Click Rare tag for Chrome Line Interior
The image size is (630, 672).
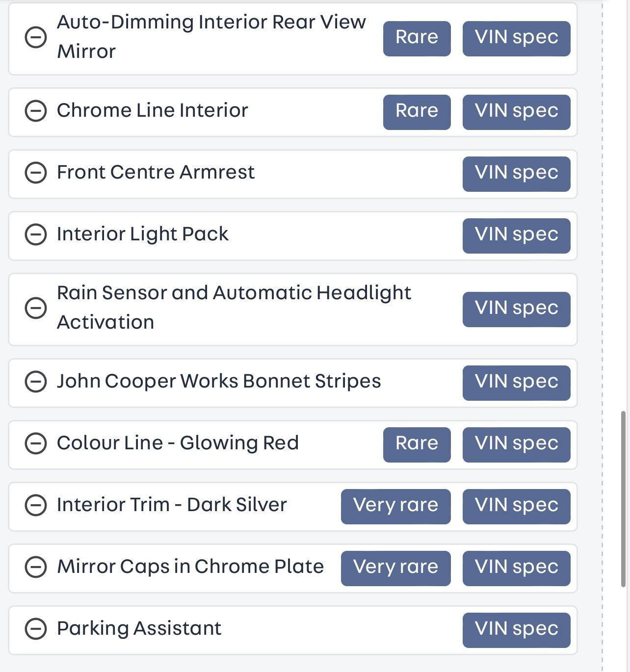point(417,112)
